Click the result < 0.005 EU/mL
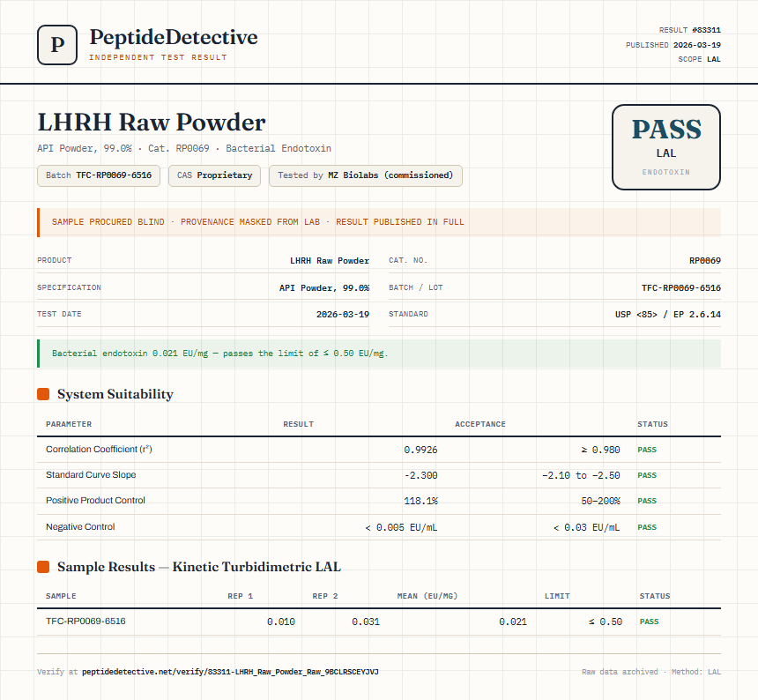 (401, 527)
